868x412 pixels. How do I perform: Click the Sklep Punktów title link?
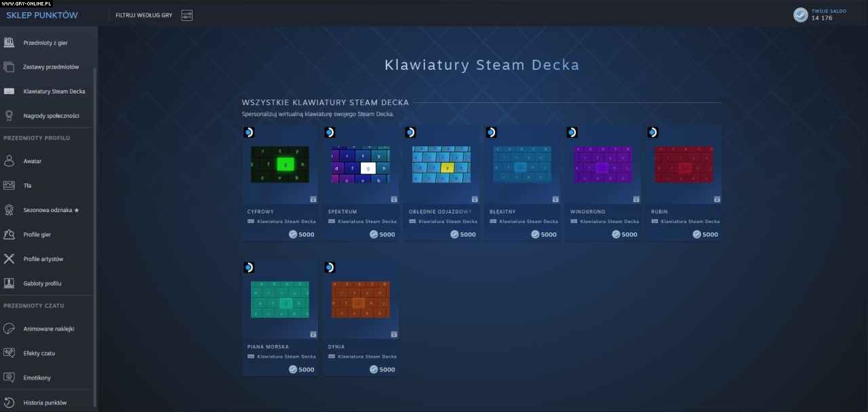click(42, 15)
